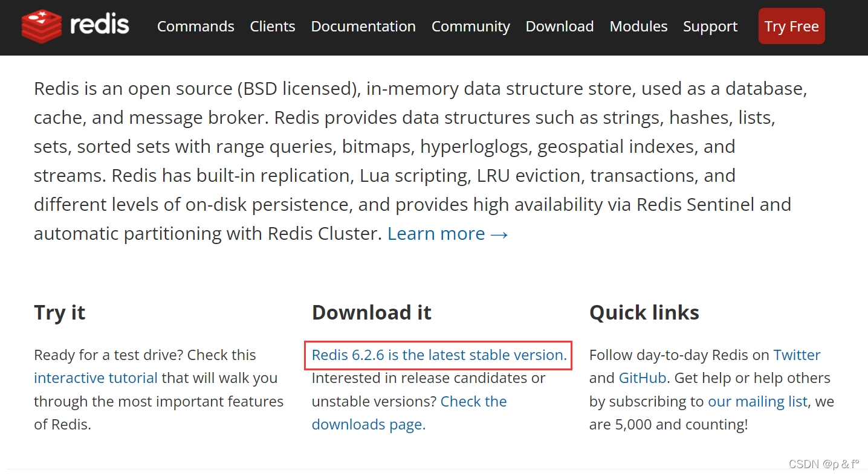
Task: Click the Download it heading
Action: (371, 312)
